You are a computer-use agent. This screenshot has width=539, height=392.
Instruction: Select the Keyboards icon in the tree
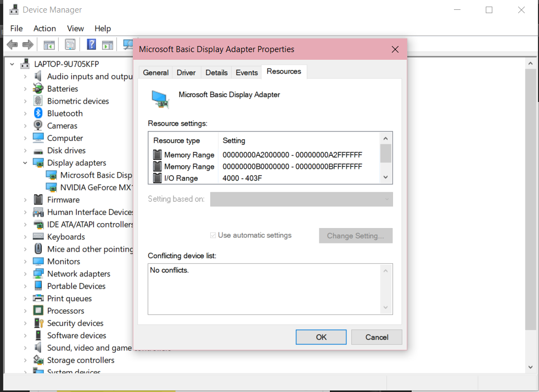click(x=38, y=236)
